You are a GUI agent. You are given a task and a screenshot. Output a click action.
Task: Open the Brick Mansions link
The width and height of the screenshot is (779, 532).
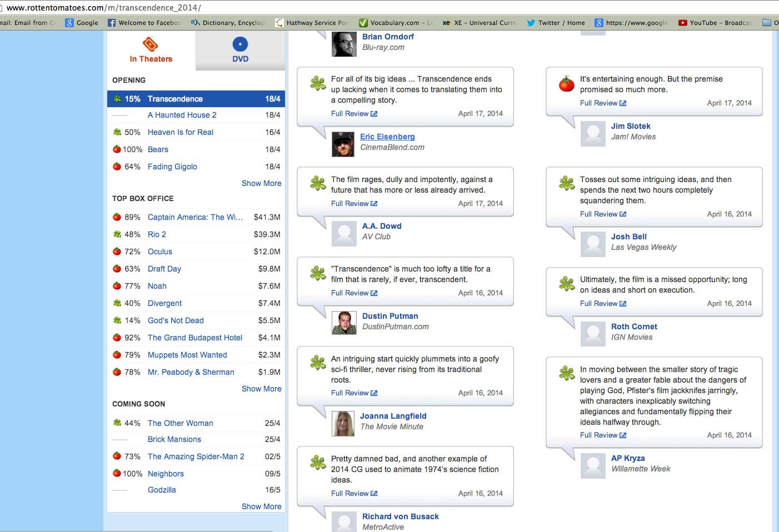174,439
